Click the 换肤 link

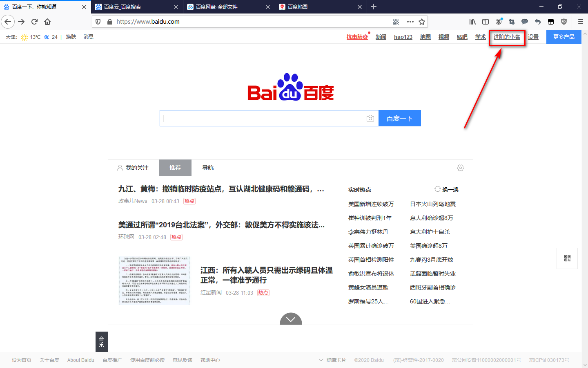[71, 37]
